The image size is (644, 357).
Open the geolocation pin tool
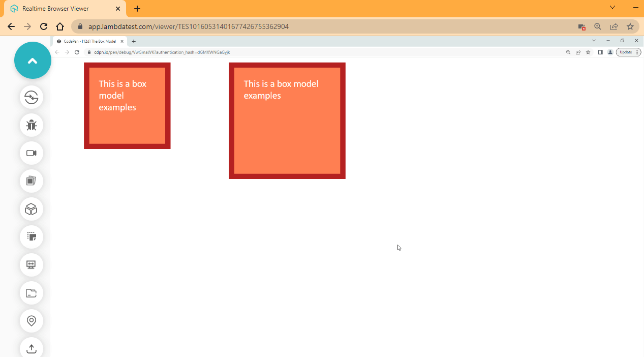click(x=32, y=321)
